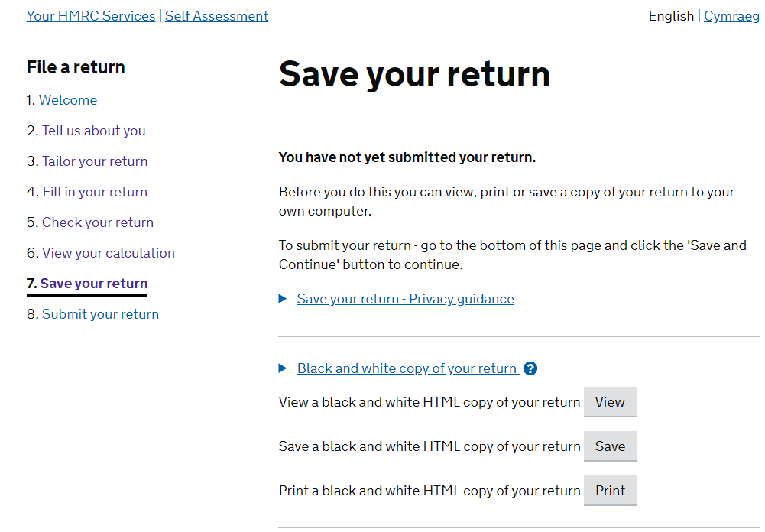Select the English language option
This screenshot has height=532, width=765.
(x=671, y=16)
